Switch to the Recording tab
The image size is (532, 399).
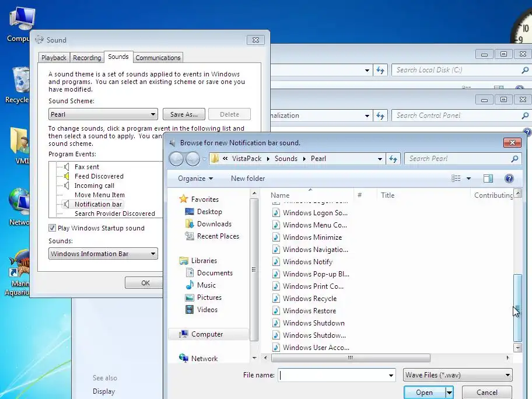click(87, 58)
